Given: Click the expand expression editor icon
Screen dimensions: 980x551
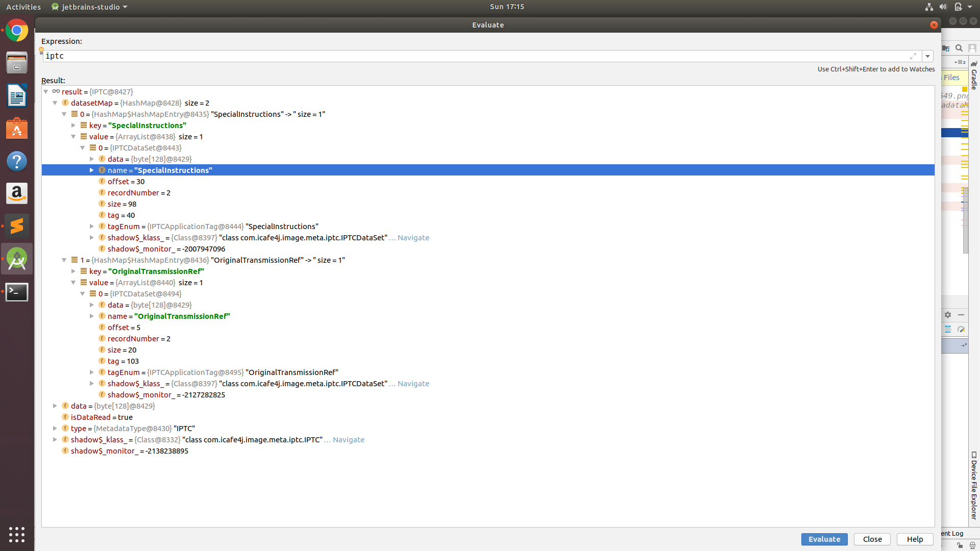Looking at the screenshot, I should pyautogui.click(x=914, y=56).
